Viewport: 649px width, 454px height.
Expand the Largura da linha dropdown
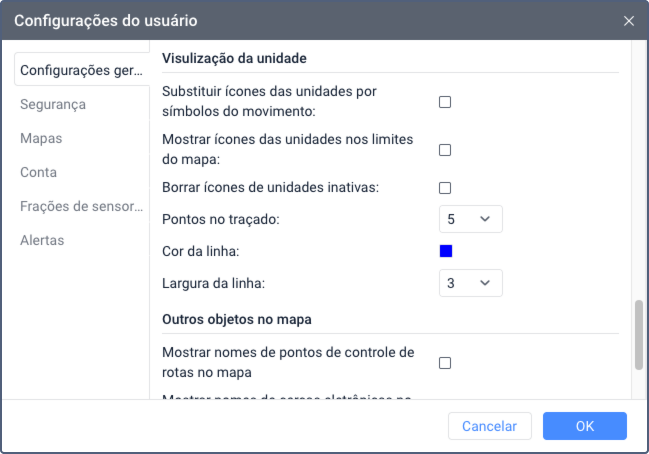point(471,283)
